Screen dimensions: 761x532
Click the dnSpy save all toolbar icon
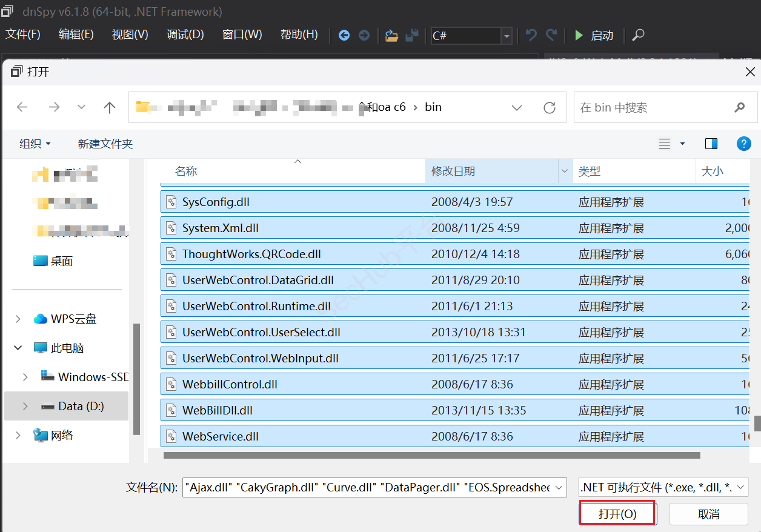[x=412, y=35]
